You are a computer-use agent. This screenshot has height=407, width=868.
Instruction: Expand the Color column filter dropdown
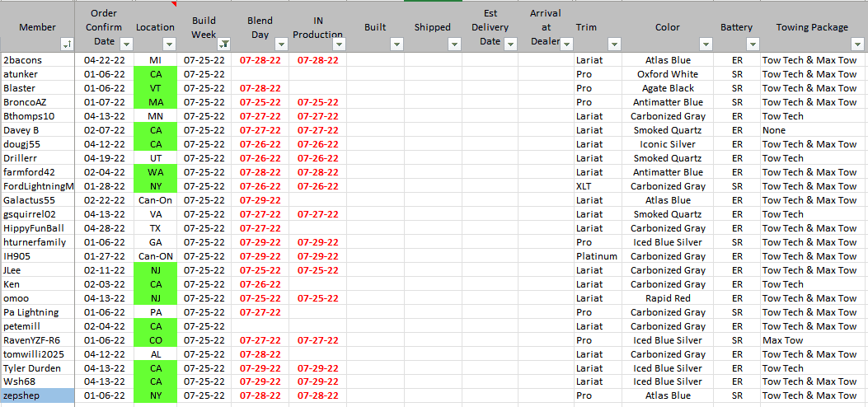(705, 43)
